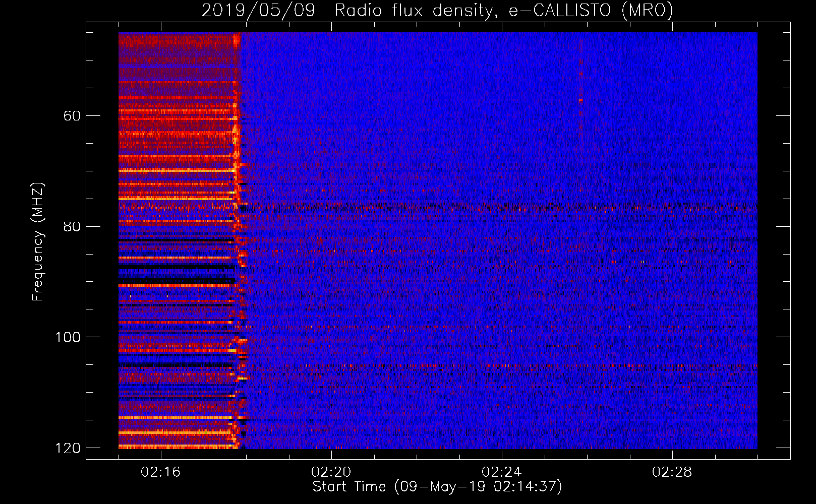
Task: Click the 02:28 time tick label
Action: pos(672,472)
